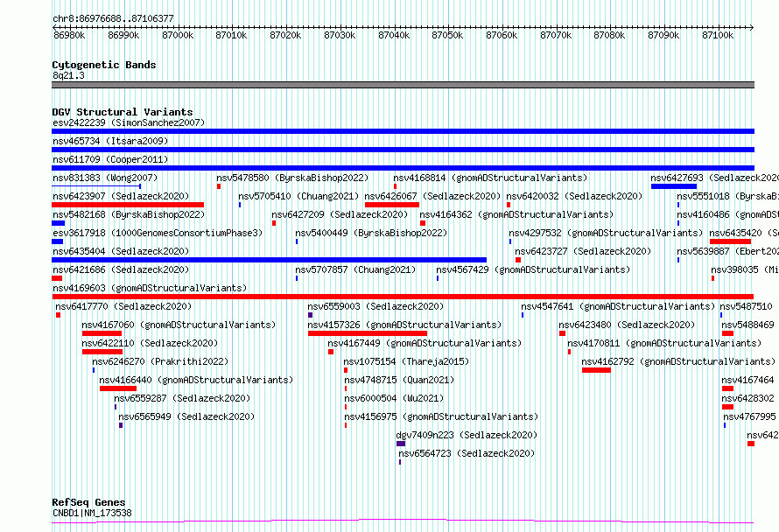The width and height of the screenshot is (779, 532).
Task: Click nsv6423480 (Sedlazeck2020) label
Action: [627, 325]
